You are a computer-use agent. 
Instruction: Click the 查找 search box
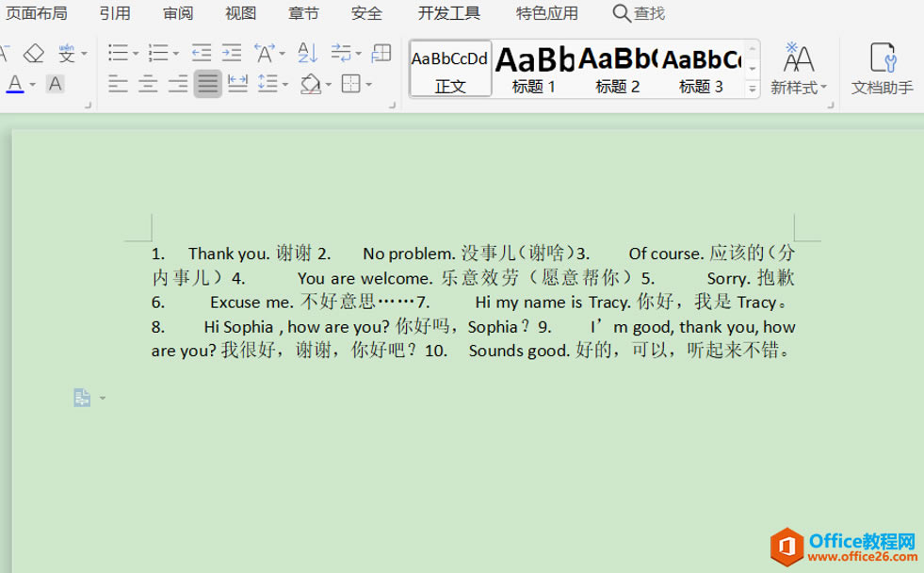[x=639, y=13]
